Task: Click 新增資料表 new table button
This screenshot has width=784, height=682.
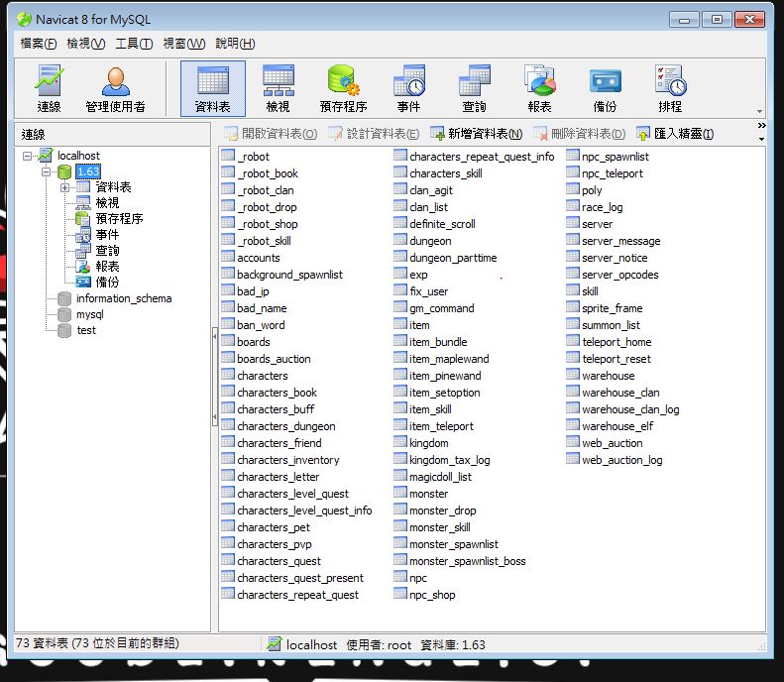Action: (476, 134)
